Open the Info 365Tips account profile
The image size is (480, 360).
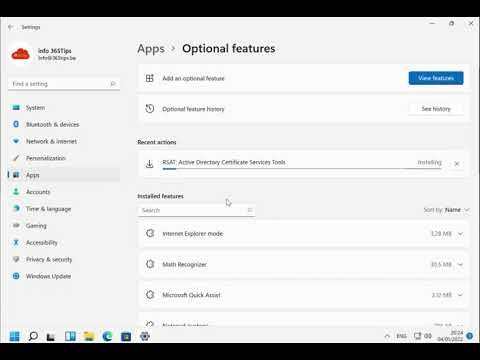point(43,54)
